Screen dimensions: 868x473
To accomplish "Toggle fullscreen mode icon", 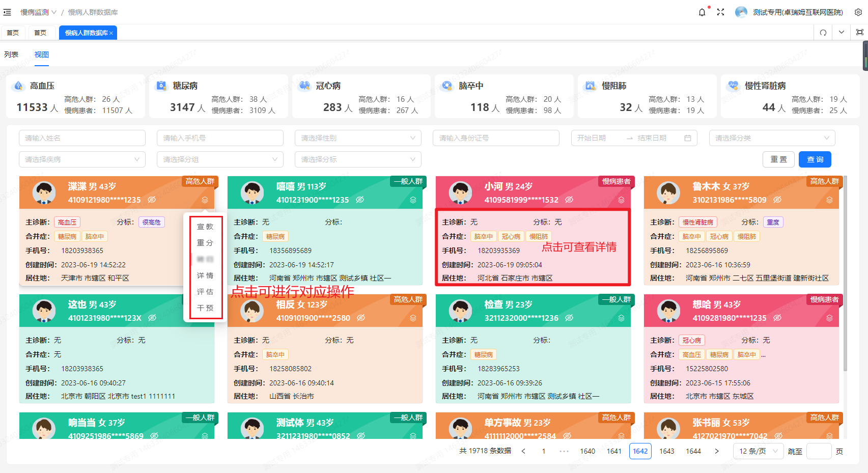I will tap(720, 12).
